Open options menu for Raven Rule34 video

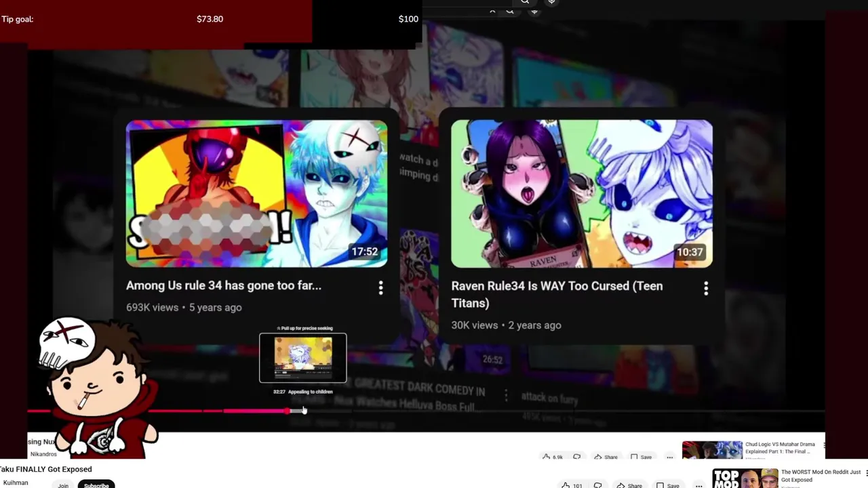(x=706, y=288)
